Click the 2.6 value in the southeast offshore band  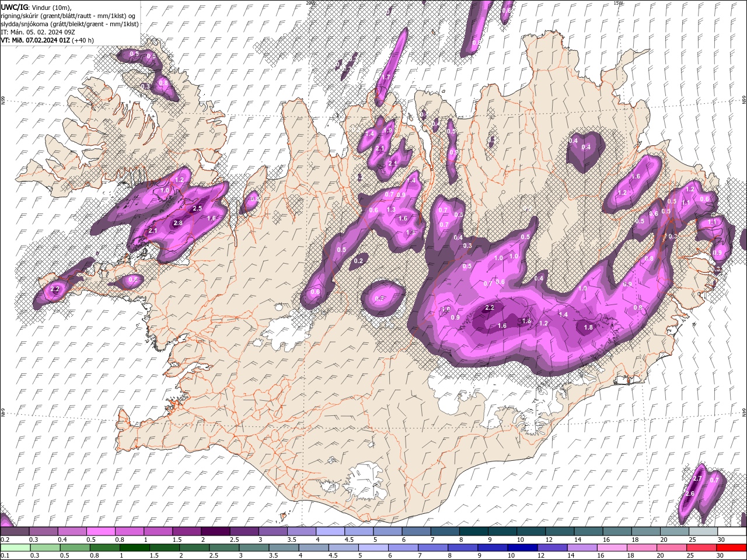(x=690, y=494)
